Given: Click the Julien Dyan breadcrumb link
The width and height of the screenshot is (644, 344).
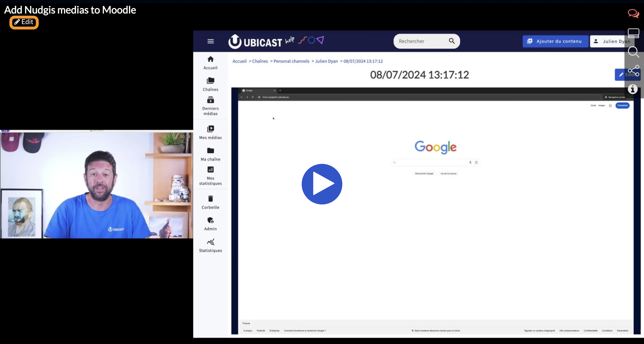Looking at the screenshot, I should pos(326,61).
